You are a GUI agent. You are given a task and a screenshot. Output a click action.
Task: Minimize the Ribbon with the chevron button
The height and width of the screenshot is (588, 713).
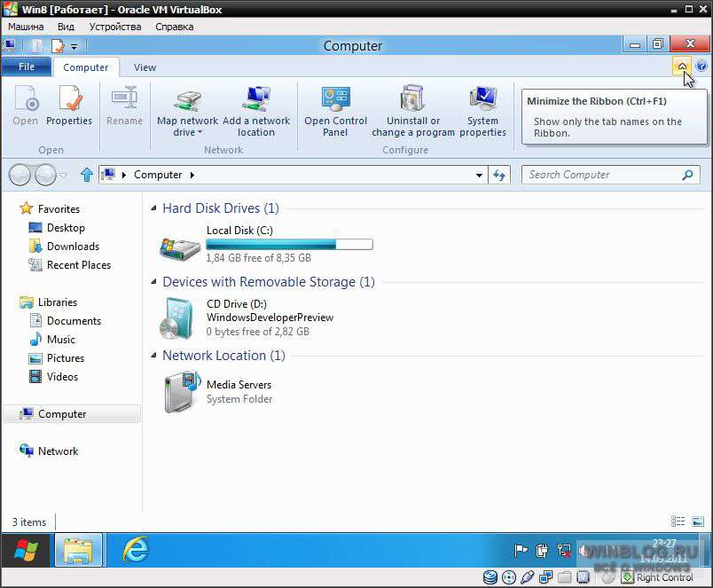click(682, 67)
